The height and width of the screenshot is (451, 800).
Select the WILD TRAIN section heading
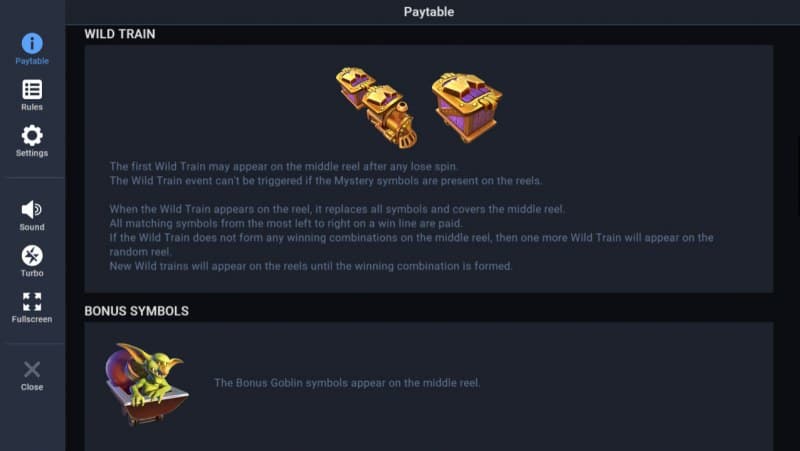click(119, 34)
